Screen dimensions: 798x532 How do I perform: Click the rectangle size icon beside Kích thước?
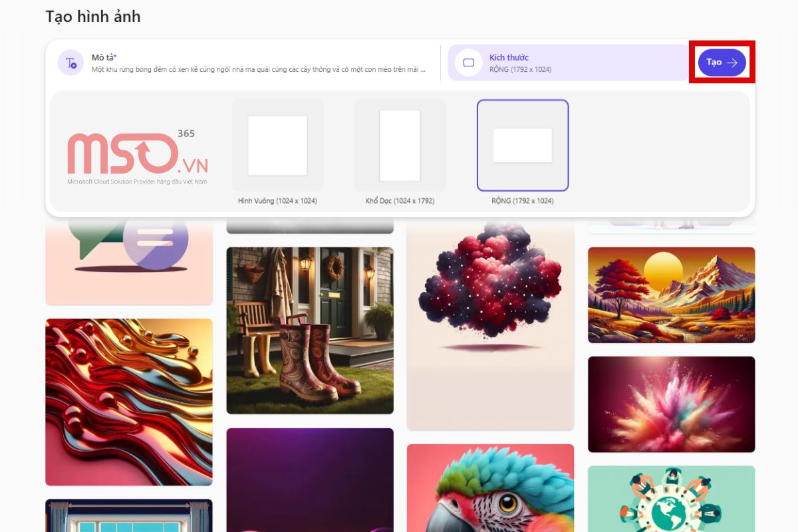469,63
